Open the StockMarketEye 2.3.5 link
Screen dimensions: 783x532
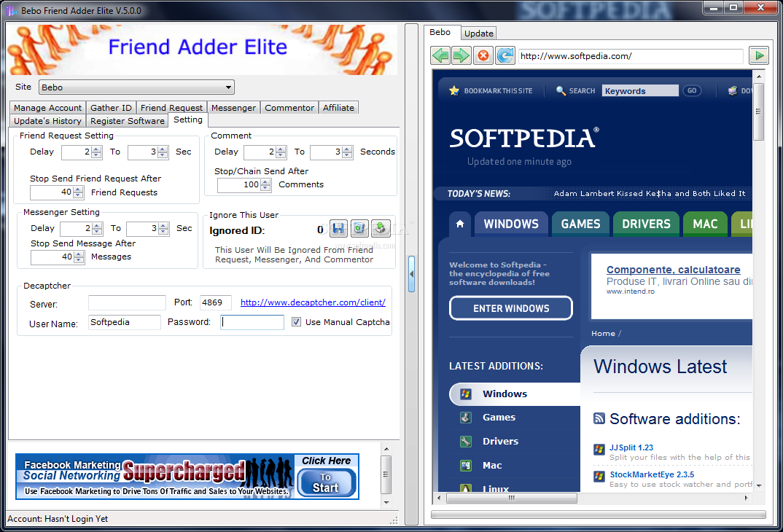coord(652,474)
